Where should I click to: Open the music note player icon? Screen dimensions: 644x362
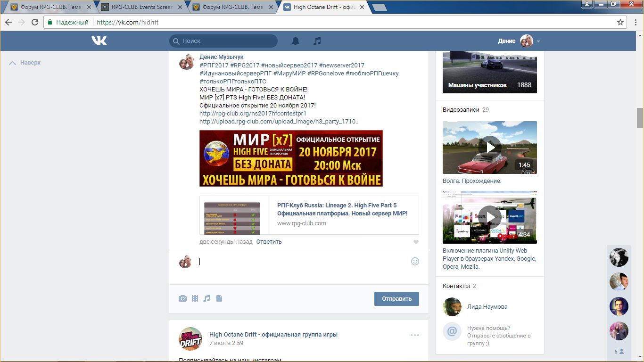(317, 41)
